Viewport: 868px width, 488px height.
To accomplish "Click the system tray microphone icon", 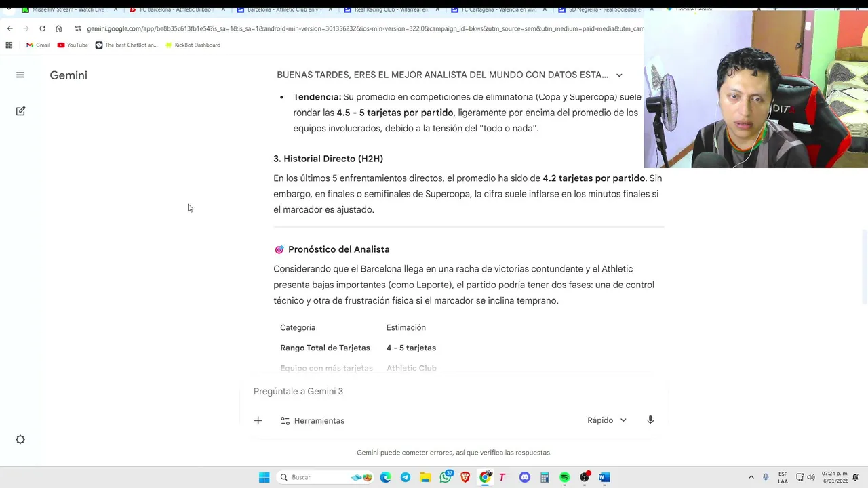I will point(766,477).
